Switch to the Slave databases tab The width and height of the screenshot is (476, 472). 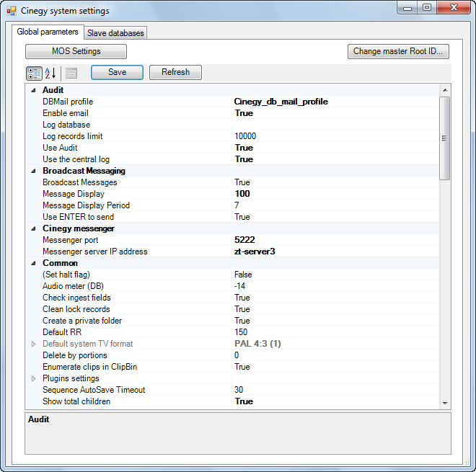(x=115, y=33)
